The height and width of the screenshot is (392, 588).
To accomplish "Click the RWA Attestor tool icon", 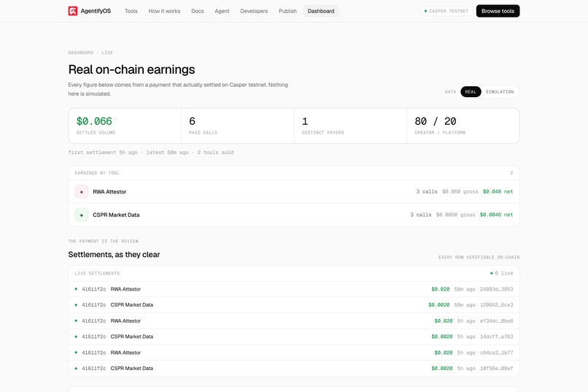I will click(82, 192).
